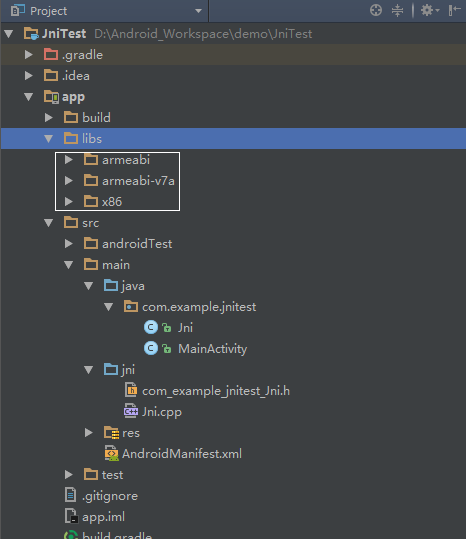This screenshot has width=466, height=539.
Task: Click the app module icon
Action: point(52,97)
